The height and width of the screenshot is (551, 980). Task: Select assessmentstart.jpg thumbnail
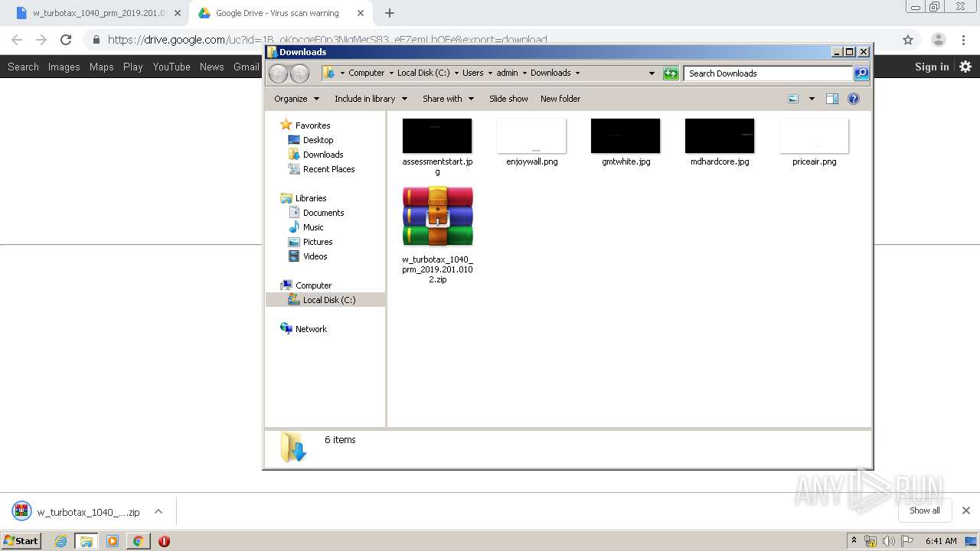(x=437, y=136)
